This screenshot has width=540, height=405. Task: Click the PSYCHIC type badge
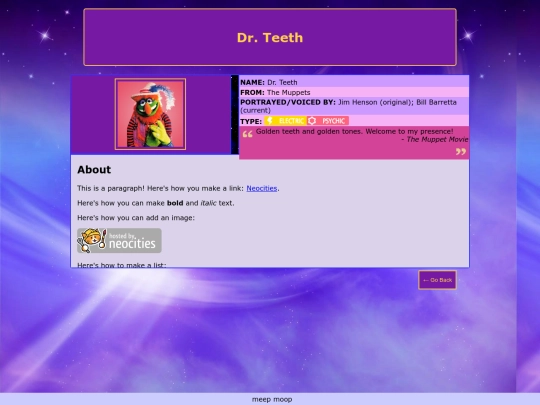click(x=328, y=121)
